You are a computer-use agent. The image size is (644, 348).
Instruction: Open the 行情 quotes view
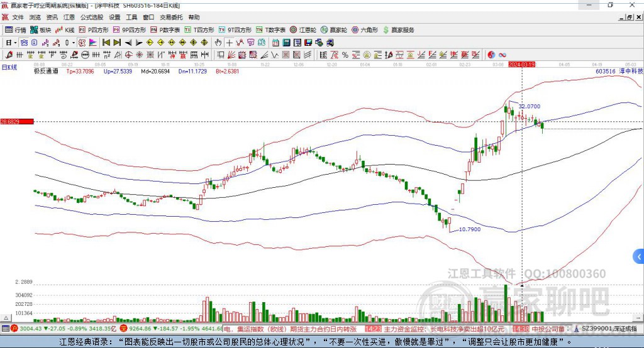(x=16, y=30)
